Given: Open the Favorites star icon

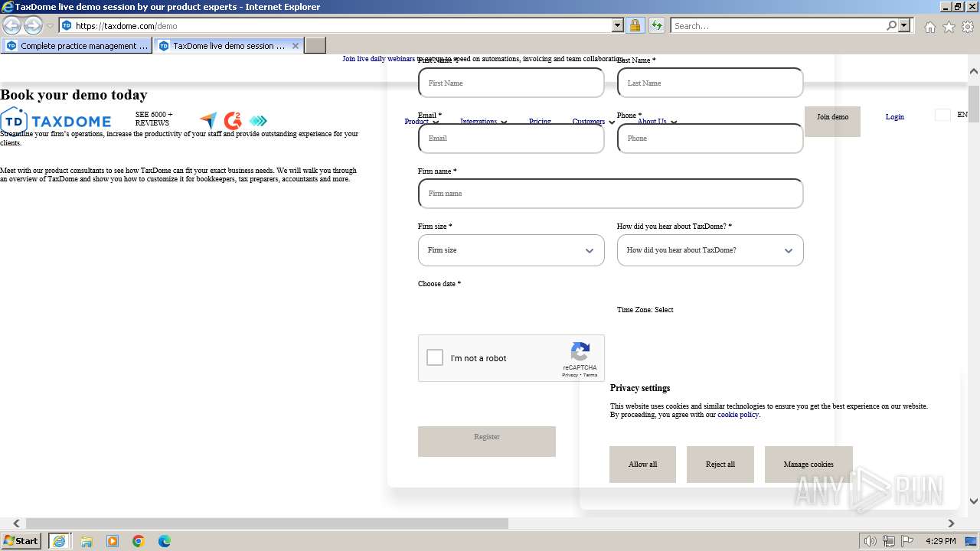Looking at the screenshot, I should (x=949, y=26).
